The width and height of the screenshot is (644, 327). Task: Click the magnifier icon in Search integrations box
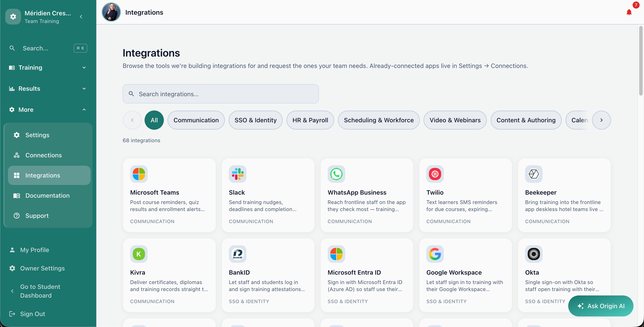point(131,94)
